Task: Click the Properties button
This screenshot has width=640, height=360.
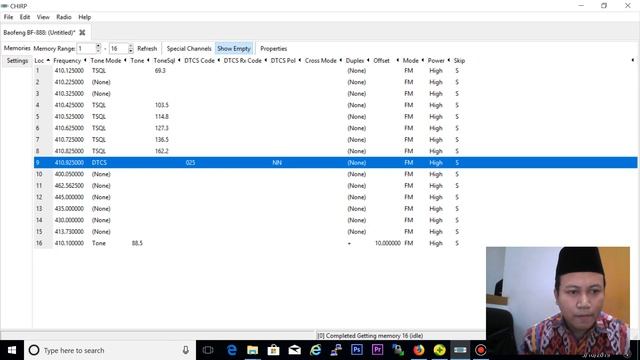Action: tap(273, 49)
